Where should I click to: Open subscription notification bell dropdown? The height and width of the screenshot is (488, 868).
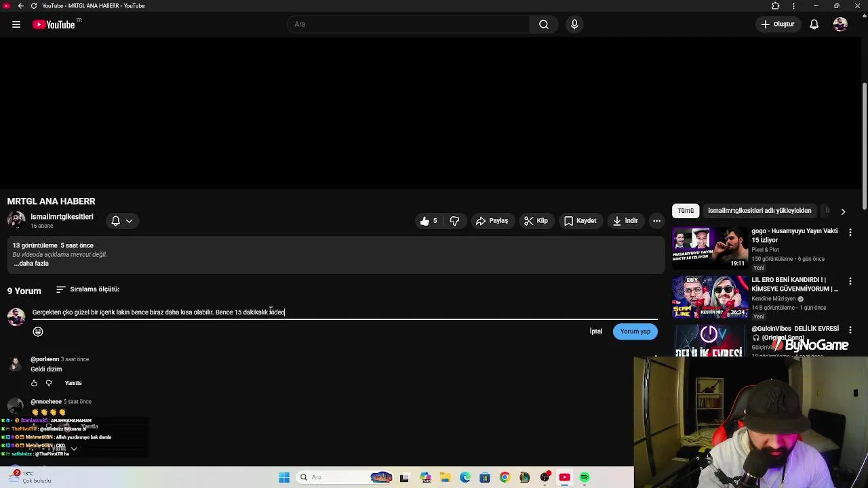click(x=122, y=221)
